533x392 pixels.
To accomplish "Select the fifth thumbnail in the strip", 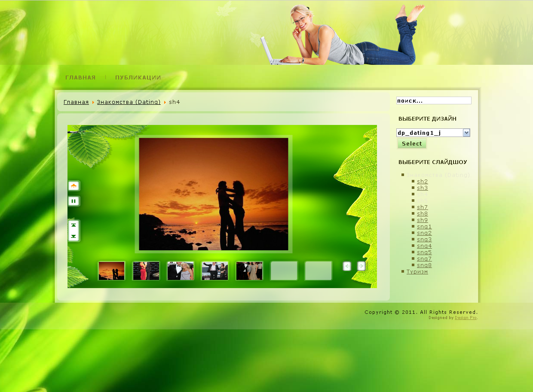I will pos(249,271).
